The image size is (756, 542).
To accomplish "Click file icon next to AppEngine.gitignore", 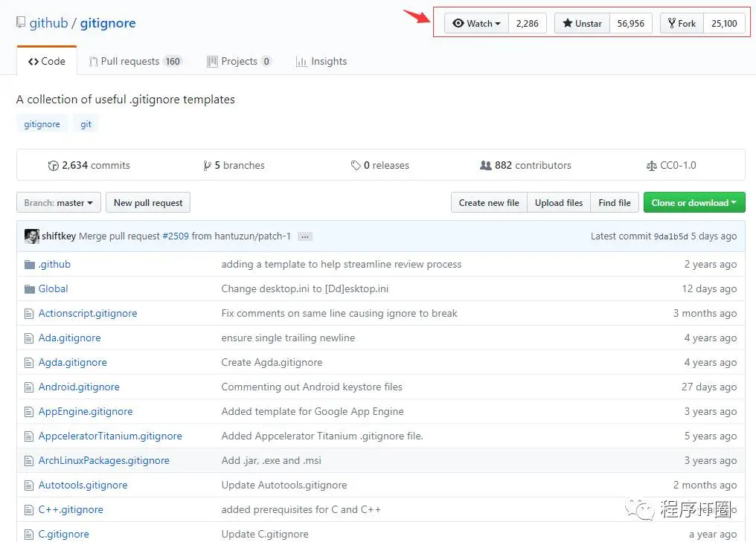I will 29,412.
